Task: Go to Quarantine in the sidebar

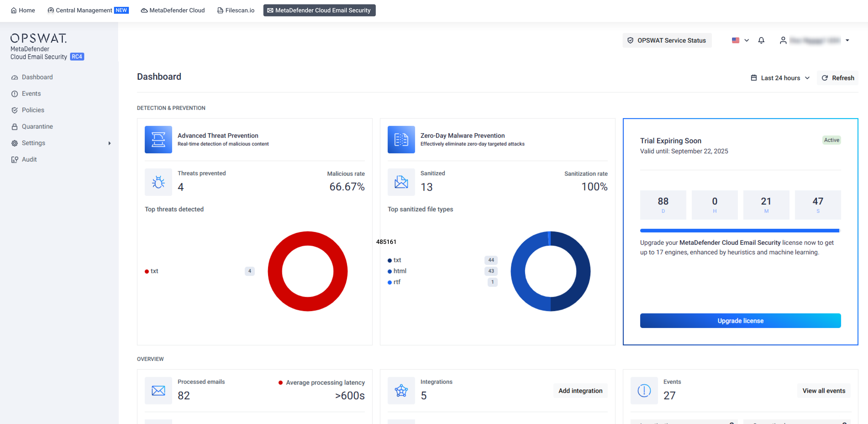Action: point(37,127)
